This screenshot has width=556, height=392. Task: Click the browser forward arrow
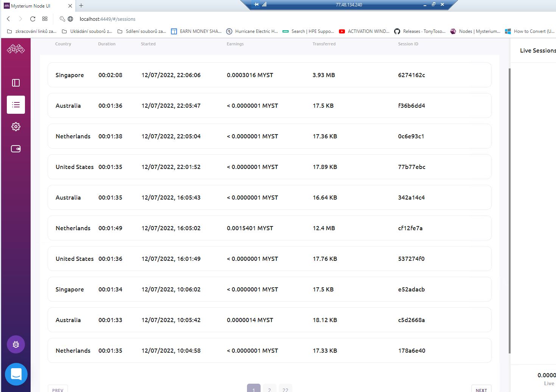click(20, 19)
